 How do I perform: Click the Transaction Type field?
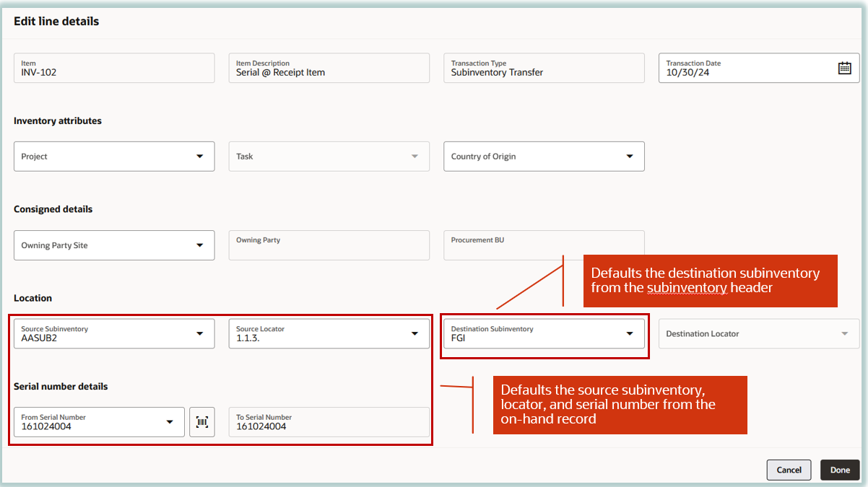544,68
